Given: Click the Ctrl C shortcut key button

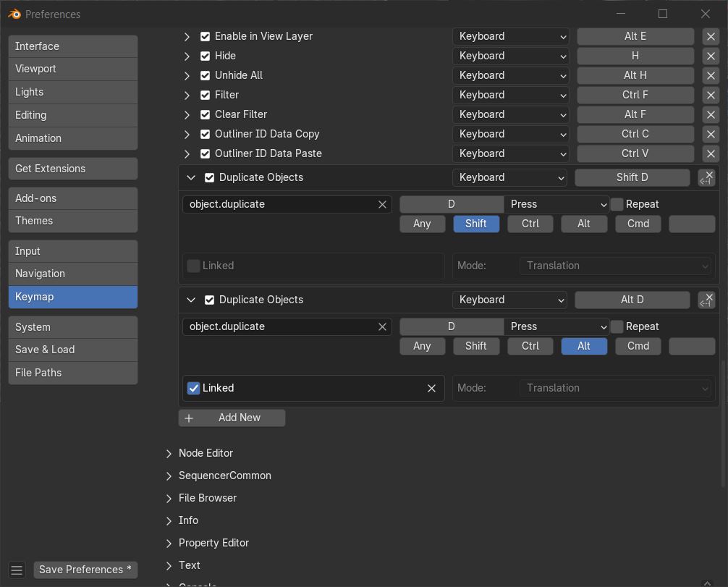Looking at the screenshot, I should point(635,134).
